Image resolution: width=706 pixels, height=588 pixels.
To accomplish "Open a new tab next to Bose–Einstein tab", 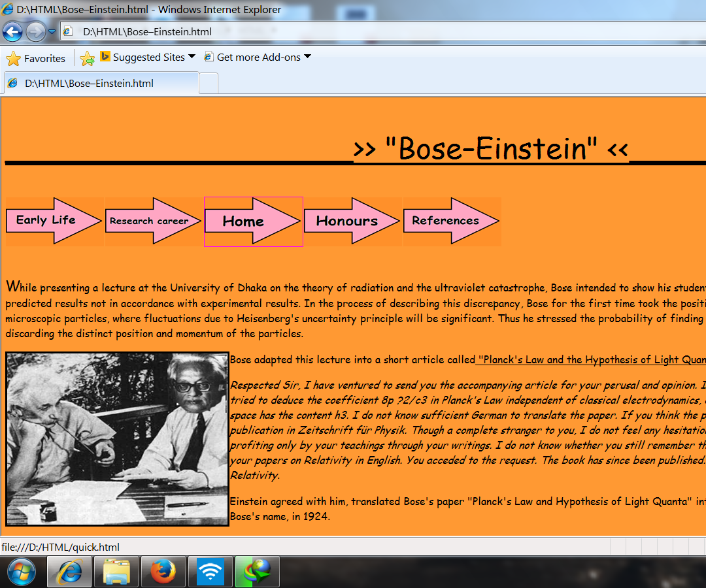I will [x=207, y=83].
